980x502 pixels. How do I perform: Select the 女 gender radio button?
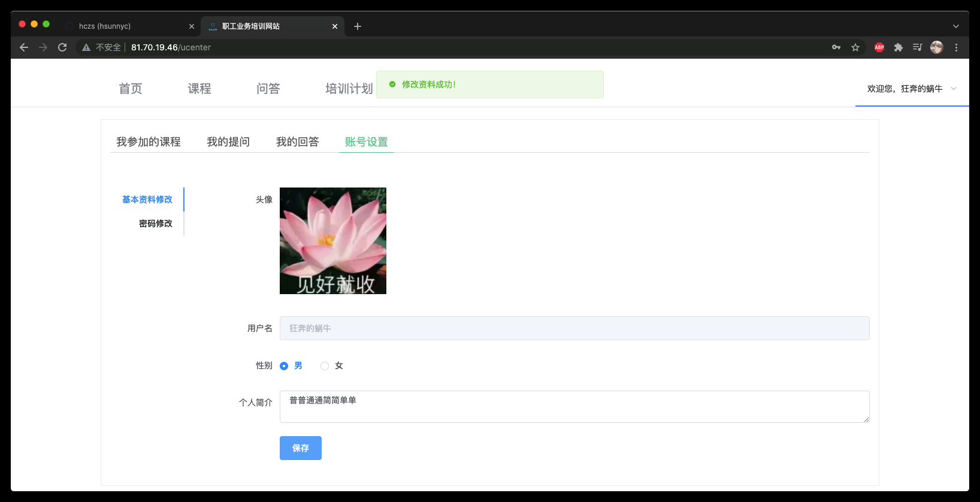coord(325,366)
